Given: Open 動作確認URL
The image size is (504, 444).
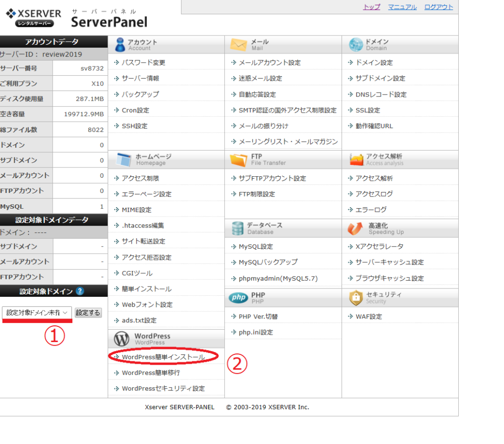Looking at the screenshot, I should 374,126.
